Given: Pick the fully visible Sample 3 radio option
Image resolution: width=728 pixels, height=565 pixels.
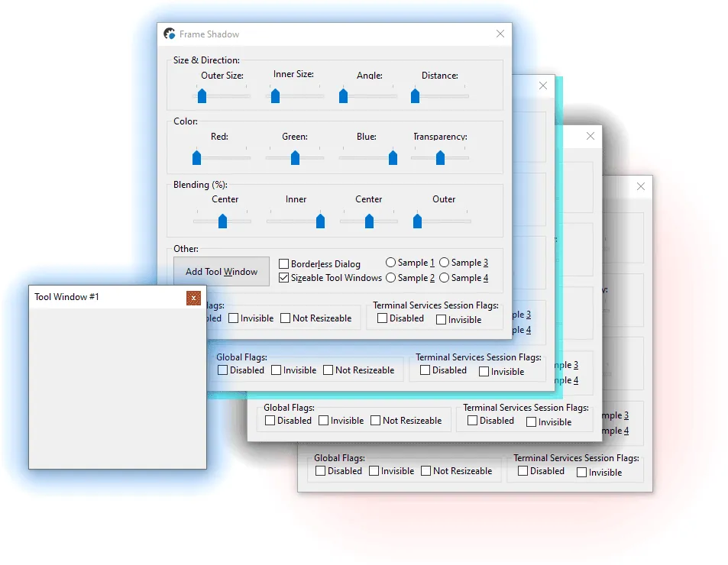Looking at the screenshot, I should 445,263.
